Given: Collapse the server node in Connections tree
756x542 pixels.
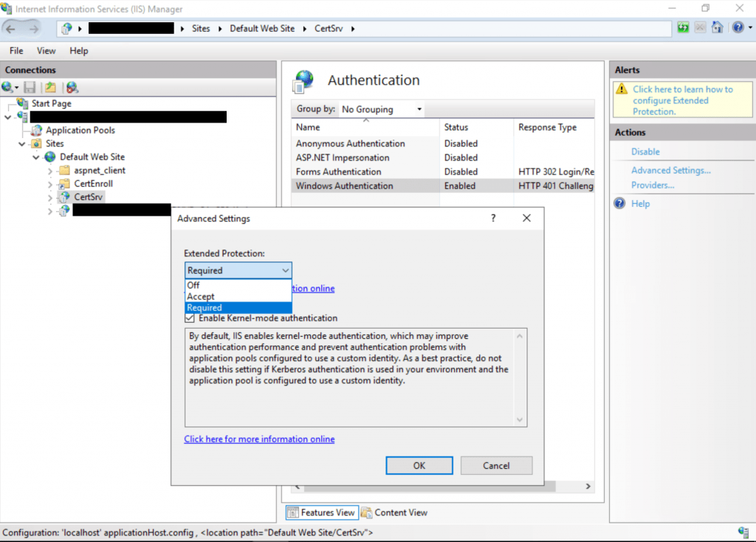Looking at the screenshot, I should point(7,117).
